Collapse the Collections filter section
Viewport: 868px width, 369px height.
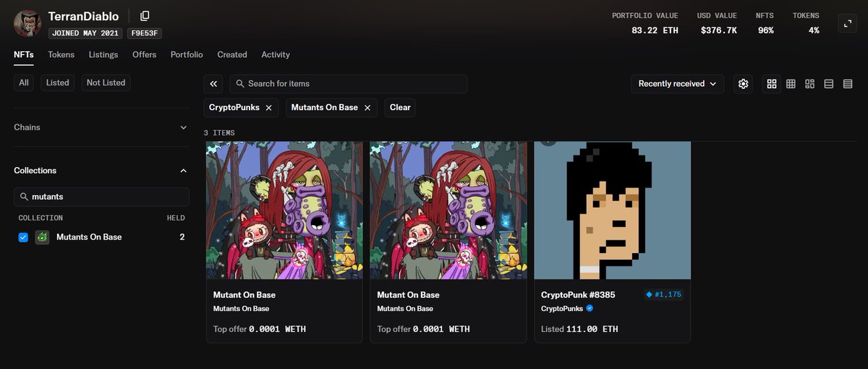pos(101,171)
